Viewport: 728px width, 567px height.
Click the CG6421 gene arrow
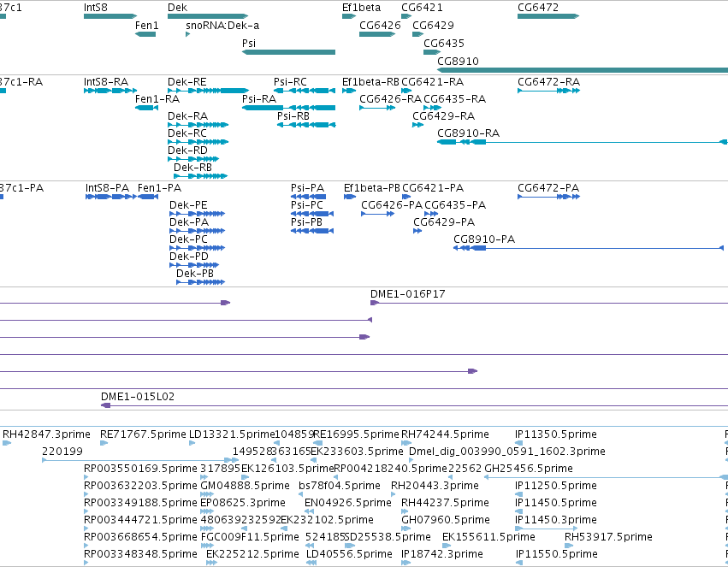point(406,16)
